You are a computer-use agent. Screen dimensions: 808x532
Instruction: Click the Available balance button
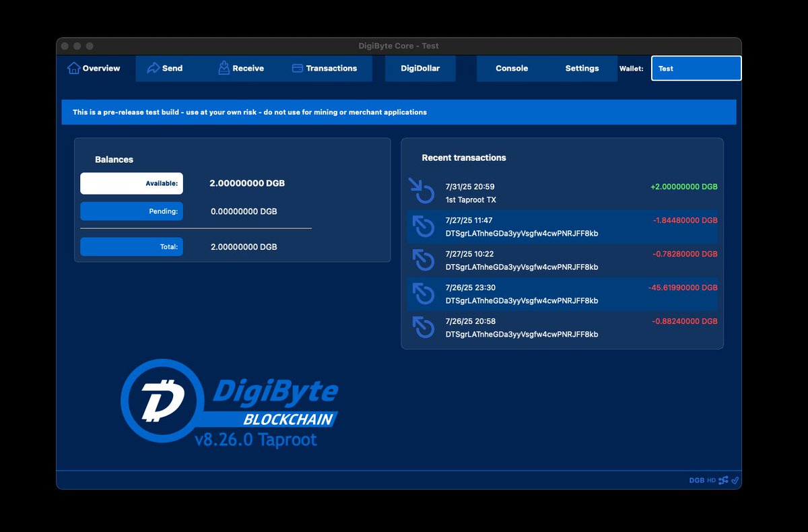(131, 182)
